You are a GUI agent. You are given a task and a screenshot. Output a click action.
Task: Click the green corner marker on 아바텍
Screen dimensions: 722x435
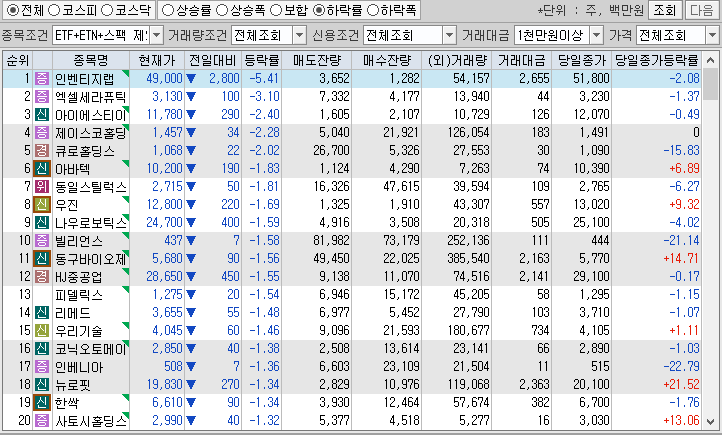(x=126, y=163)
